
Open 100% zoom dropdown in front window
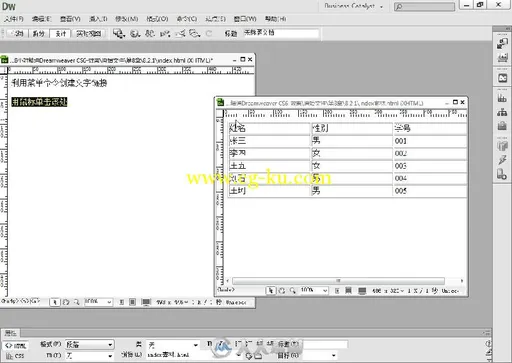click(x=313, y=290)
